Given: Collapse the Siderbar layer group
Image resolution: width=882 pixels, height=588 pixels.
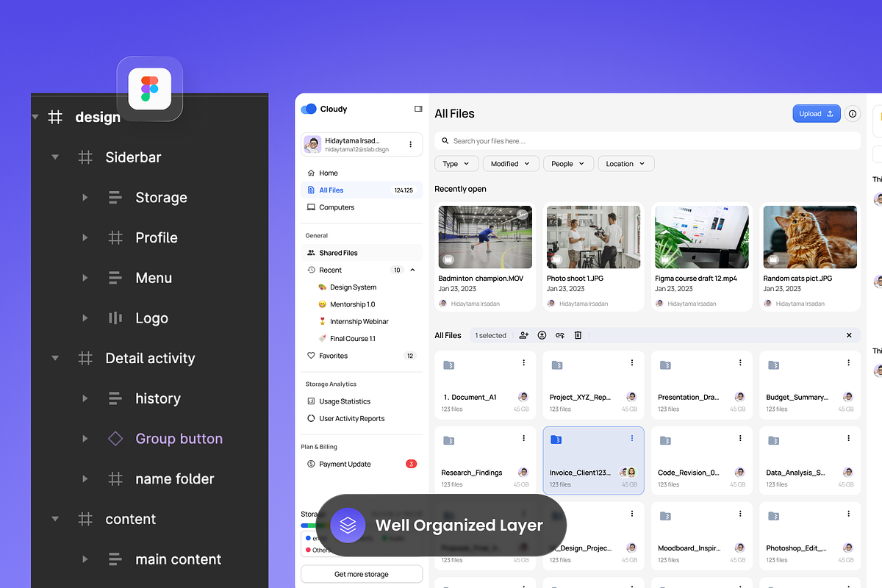Looking at the screenshot, I should (x=55, y=157).
